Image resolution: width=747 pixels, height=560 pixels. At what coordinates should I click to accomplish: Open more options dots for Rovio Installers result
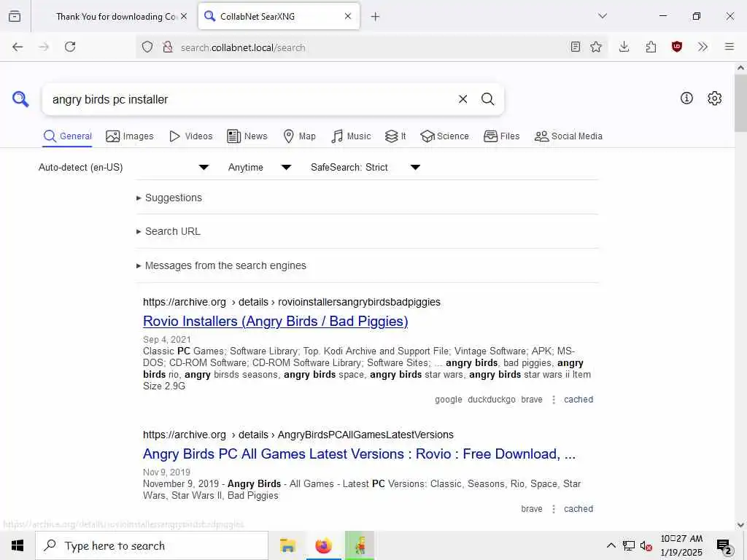(x=554, y=400)
